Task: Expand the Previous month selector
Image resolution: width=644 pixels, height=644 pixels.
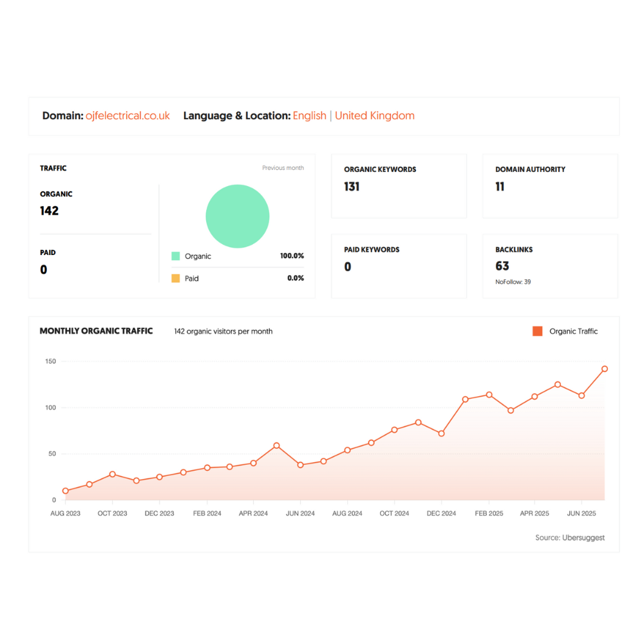Action: tap(283, 167)
